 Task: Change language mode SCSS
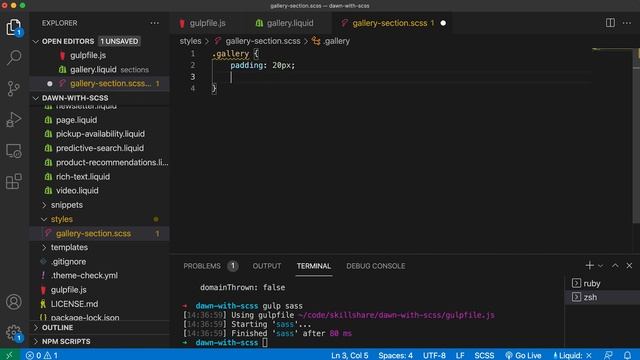pyautogui.click(x=484, y=356)
